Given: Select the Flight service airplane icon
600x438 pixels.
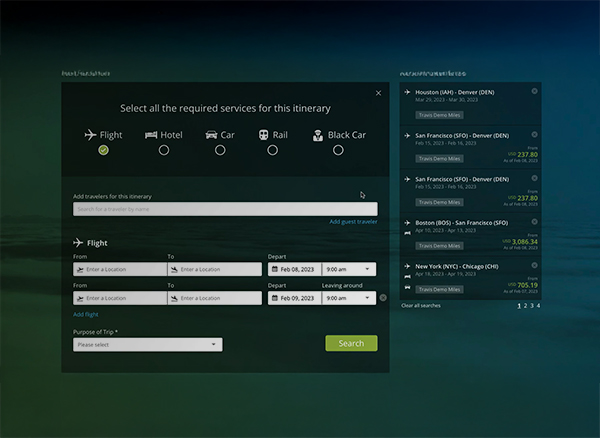Looking at the screenshot, I should click(90, 134).
